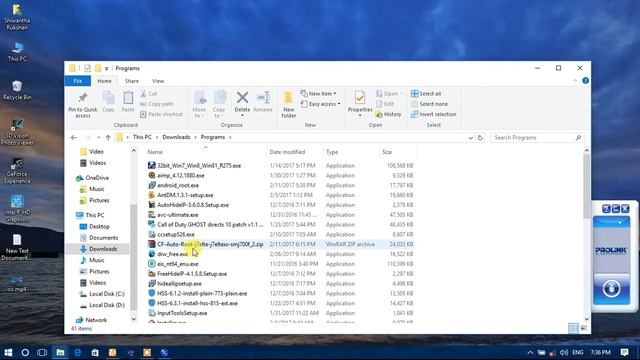Click the Cut command

point(149,94)
